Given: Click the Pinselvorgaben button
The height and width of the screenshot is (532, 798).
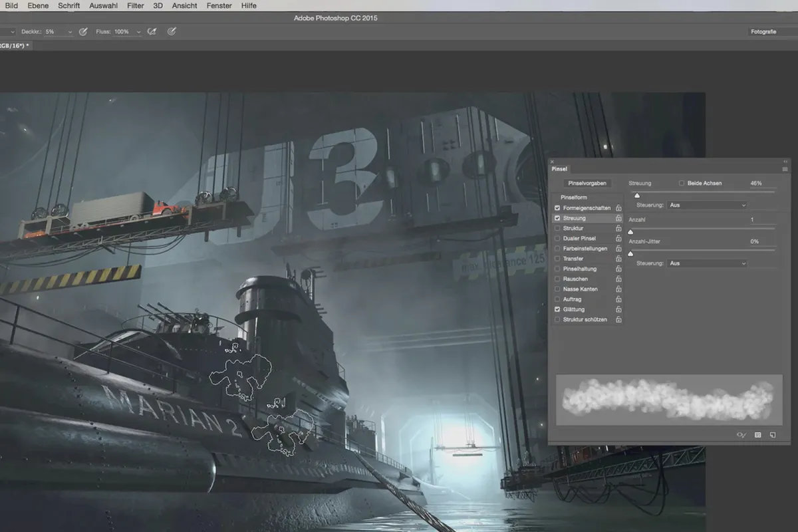Looking at the screenshot, I should (587, 183).
